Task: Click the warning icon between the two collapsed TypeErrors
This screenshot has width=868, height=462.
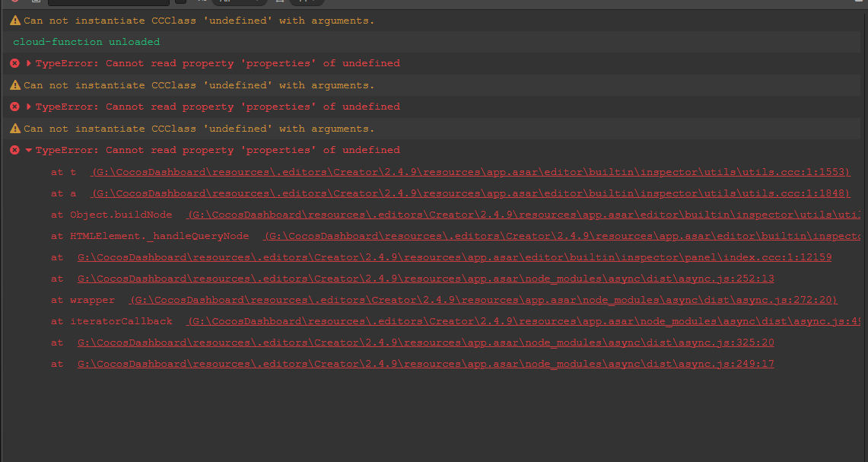Action: tap(15, 85)
